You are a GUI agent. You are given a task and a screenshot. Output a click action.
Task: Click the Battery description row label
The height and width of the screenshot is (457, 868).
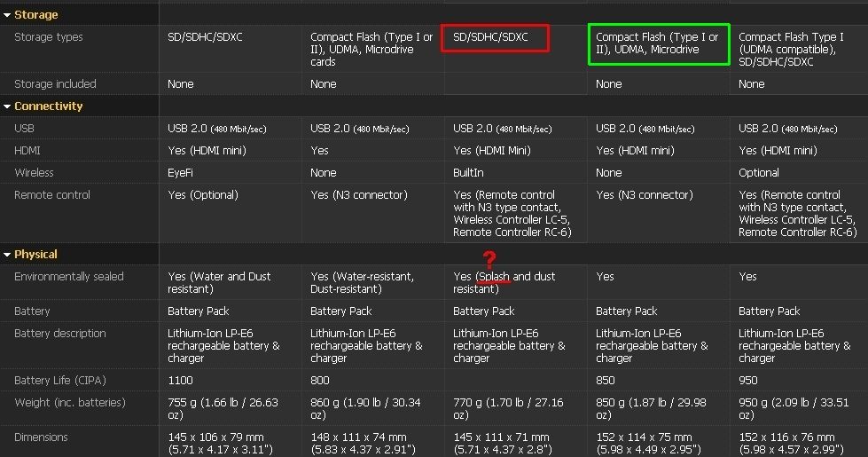60,334
